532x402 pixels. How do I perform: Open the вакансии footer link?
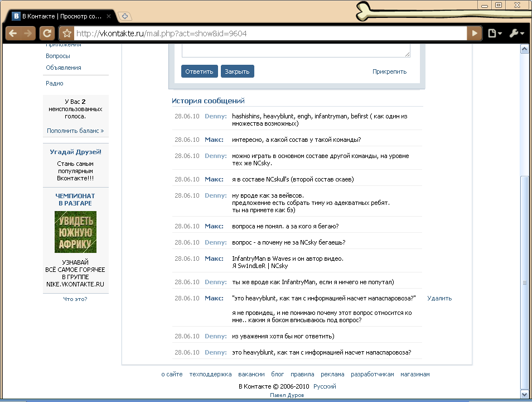point(252,374)
